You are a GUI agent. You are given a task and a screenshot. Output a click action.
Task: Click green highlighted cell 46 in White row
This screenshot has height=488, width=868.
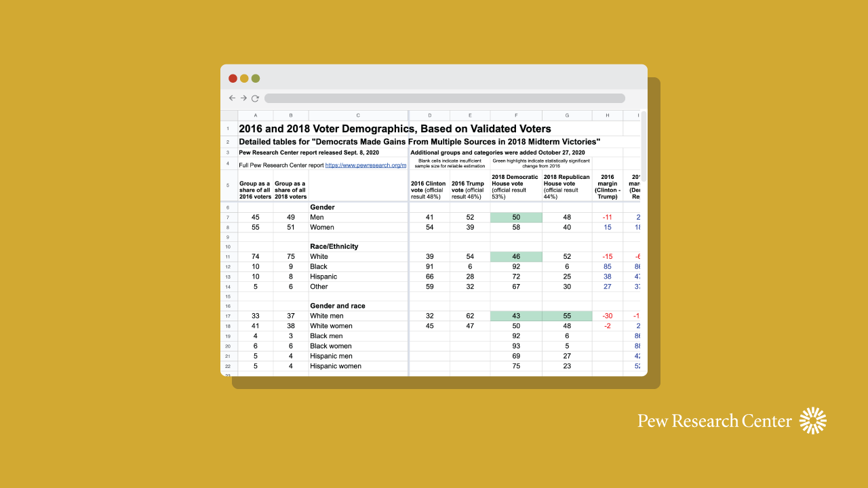(x=516, y=257)
